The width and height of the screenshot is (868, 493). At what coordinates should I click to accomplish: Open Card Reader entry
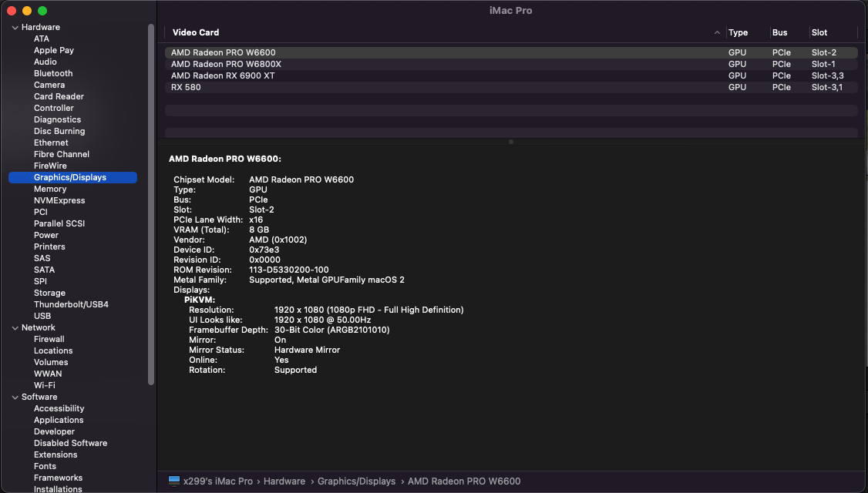point(59,96)
